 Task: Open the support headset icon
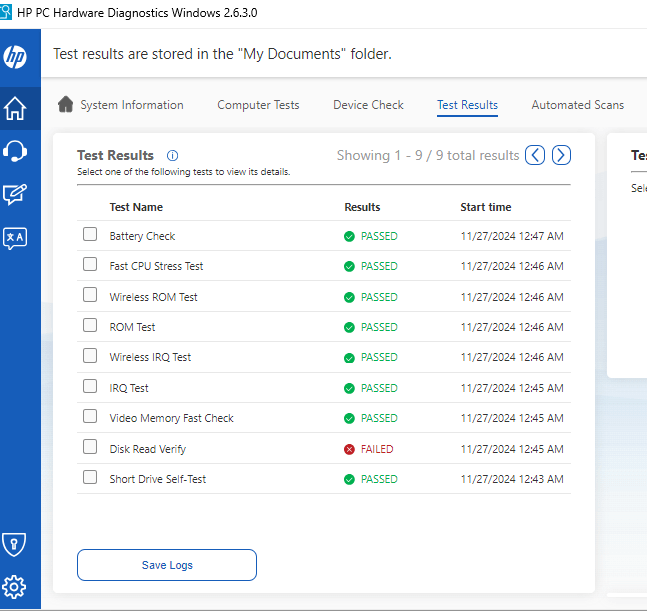click(x=15, y=151)
